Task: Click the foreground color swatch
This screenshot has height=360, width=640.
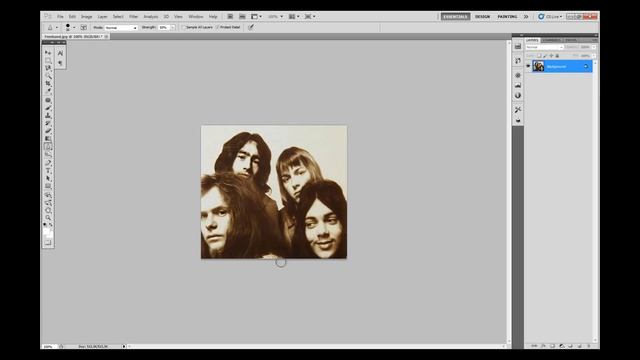Action: 46,231
